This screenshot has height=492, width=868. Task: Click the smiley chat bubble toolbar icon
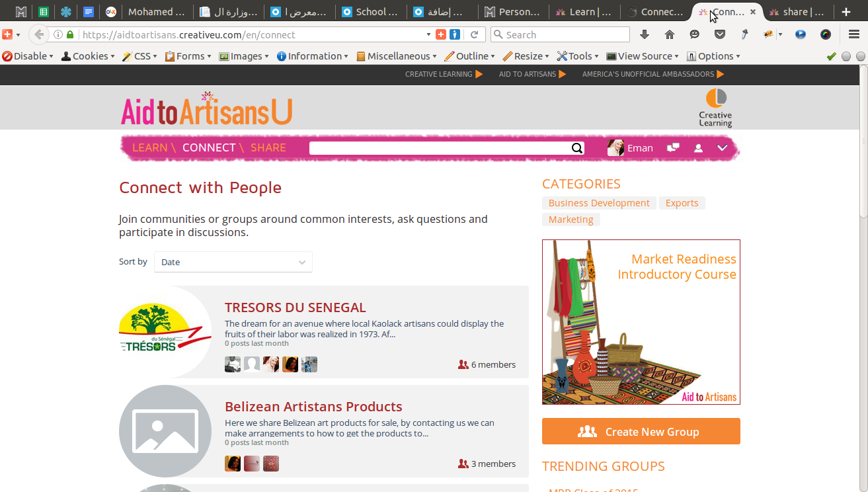coord(695,34)
